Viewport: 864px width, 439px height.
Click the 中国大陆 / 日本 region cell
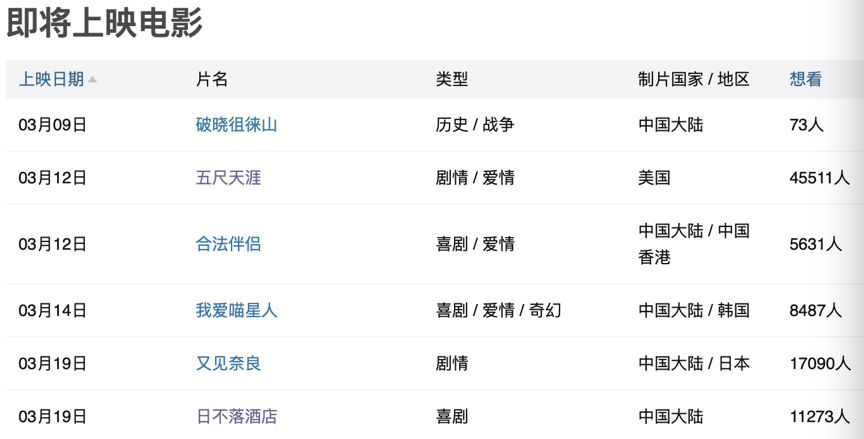point(694,363)
